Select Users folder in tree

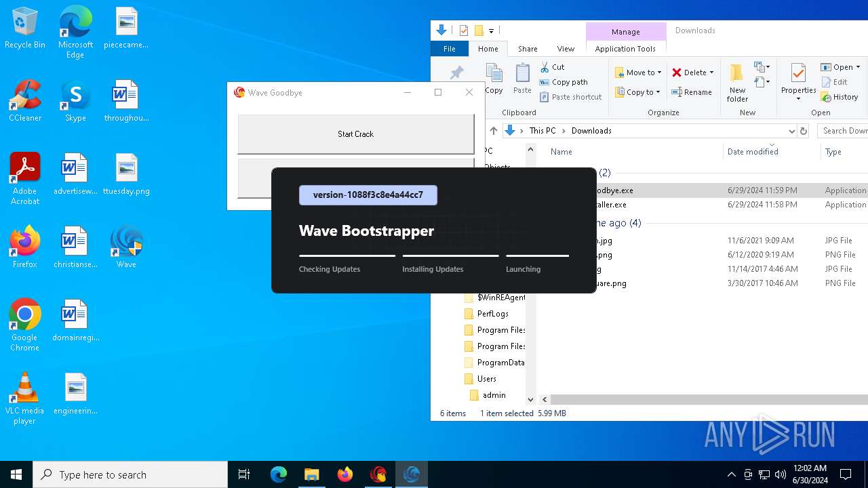pos(487,379)
